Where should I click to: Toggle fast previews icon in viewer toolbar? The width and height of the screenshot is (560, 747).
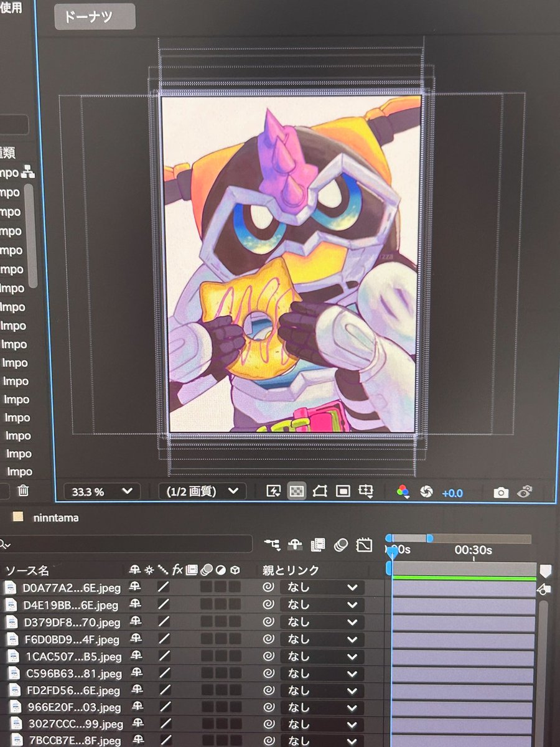pyautogui.click(x=274, y=491)
